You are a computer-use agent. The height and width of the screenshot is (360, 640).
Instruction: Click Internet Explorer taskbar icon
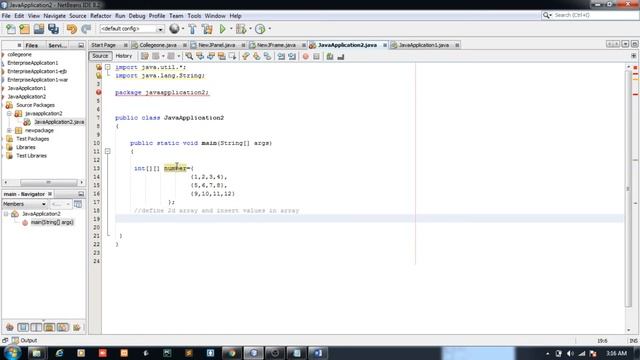(x=59, y=353)
